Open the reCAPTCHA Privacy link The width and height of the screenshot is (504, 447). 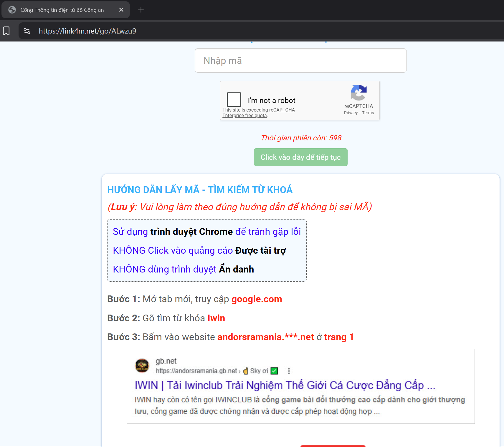[x=351, y=113]
